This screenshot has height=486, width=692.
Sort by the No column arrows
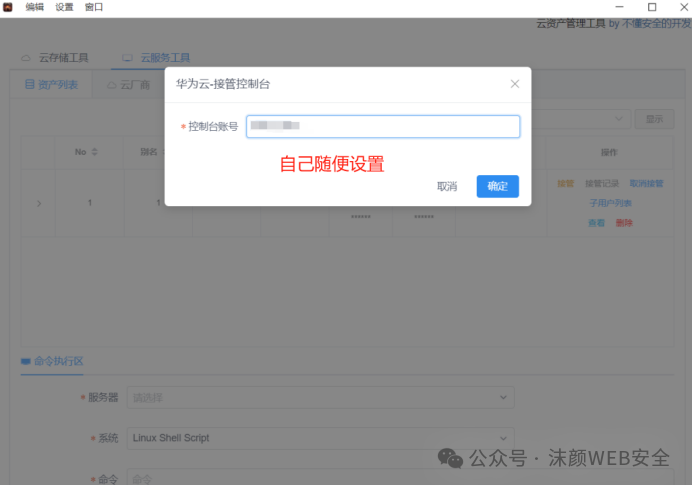pos(94,152)
